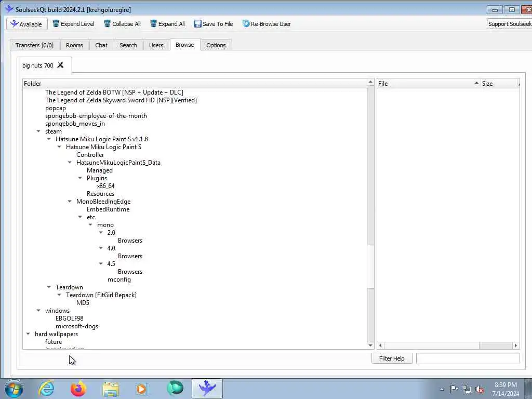
Task: Switch to the Rooms tab
Action: (x=74, y=45)
